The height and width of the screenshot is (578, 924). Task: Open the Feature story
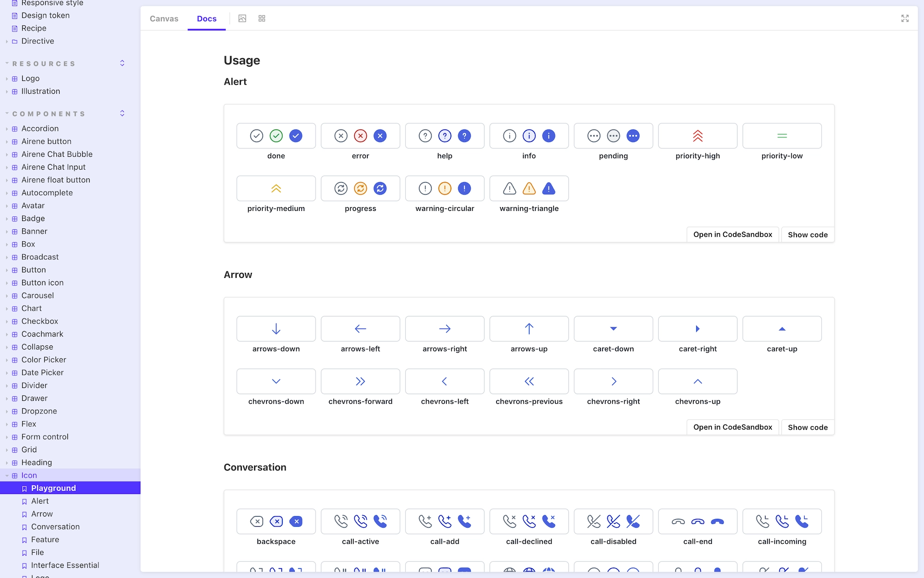(45, 540)
